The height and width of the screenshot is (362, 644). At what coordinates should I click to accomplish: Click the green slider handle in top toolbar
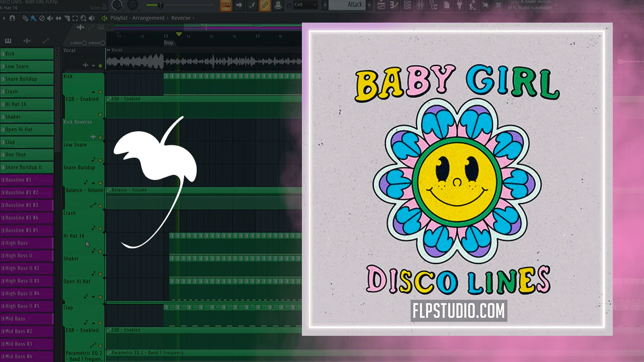(160, 5)
